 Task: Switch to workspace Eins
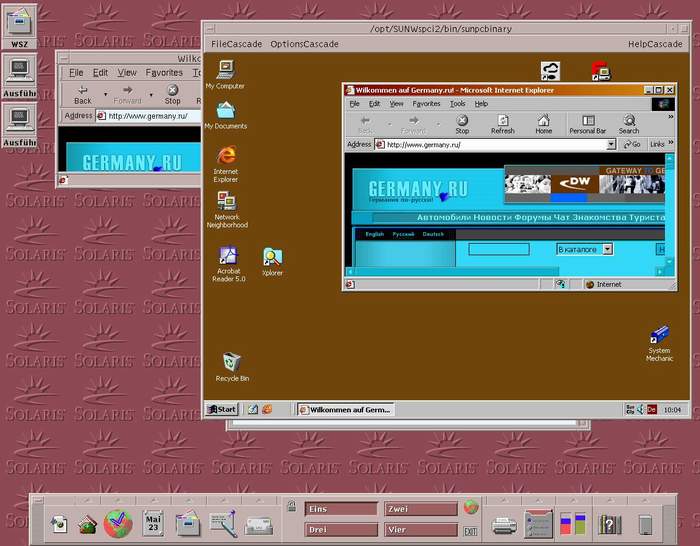point(341,509)
